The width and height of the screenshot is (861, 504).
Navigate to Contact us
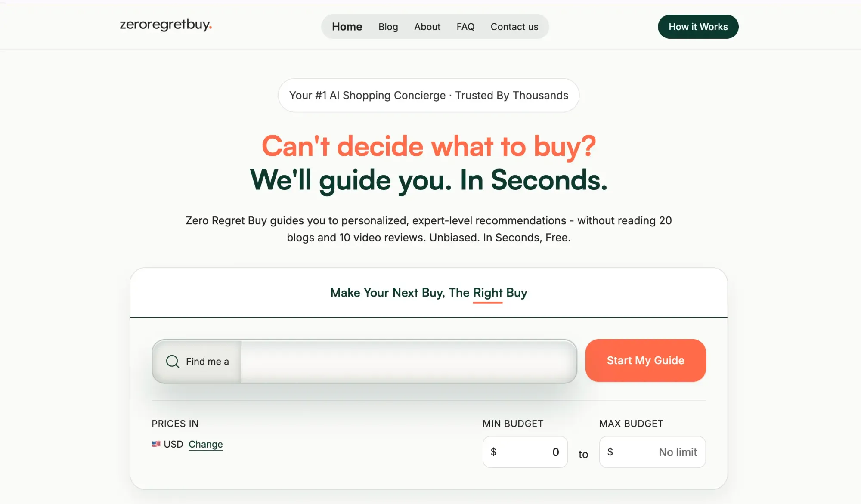[x=514, y=27]
